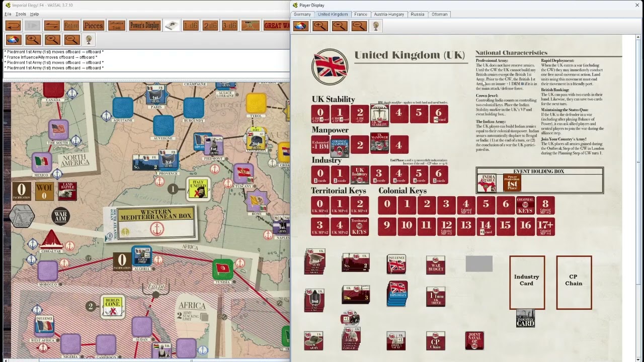Open the Pieces palette
644x362 pixels.
[x=93, y=25]
